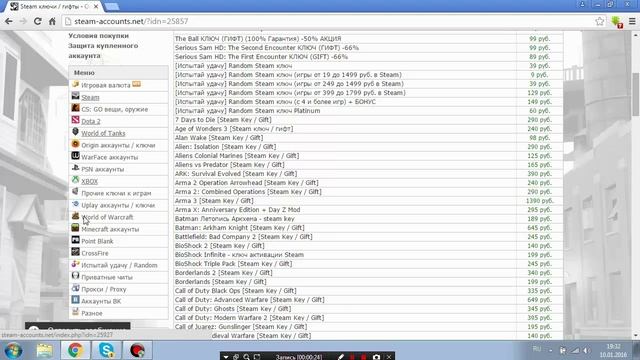Click the volume speaker tray icon

pyautogui.click(x=587, y=350)
